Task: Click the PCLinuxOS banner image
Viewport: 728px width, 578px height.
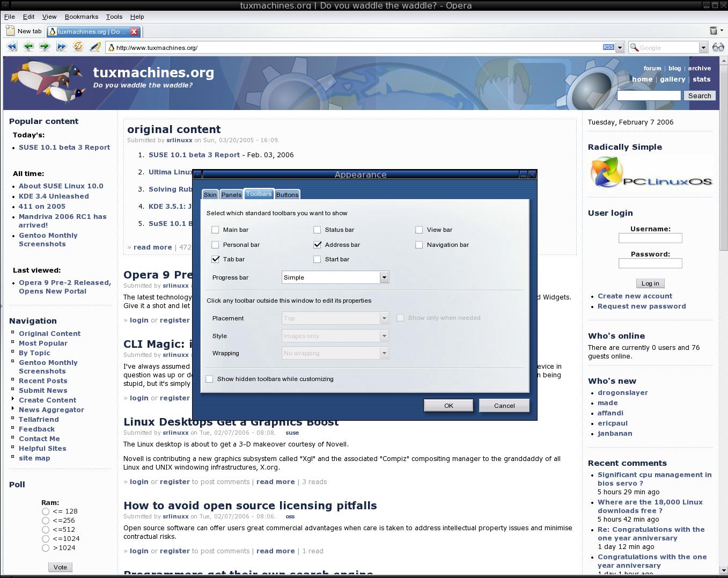Action: (651, 173)
